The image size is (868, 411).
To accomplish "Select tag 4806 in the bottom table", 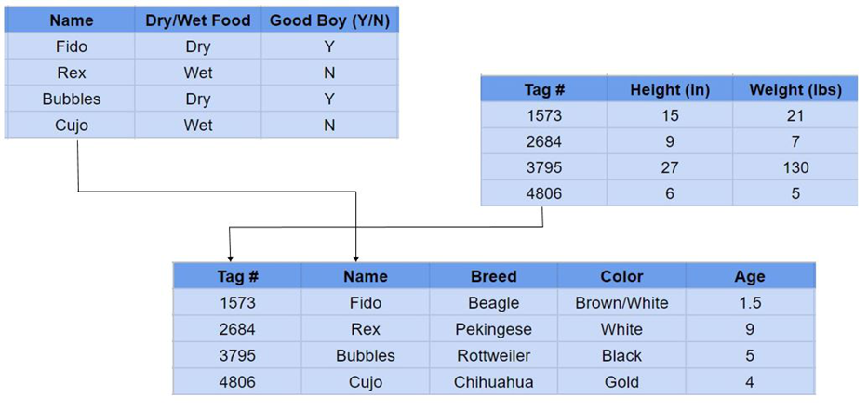I will point(237,381).
